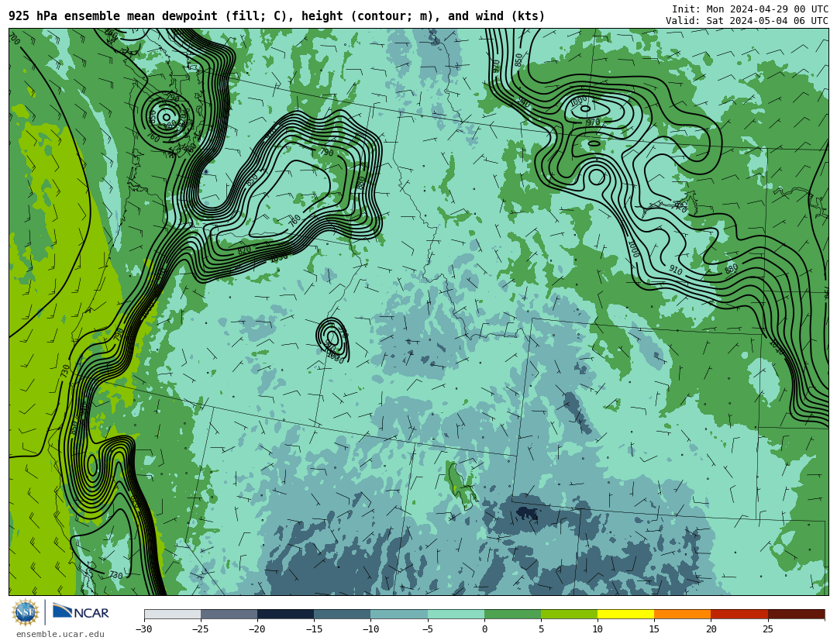This screenshot has width=837, height=644.
Task: Click the '990' height contour label
Action: pos(524,102)
